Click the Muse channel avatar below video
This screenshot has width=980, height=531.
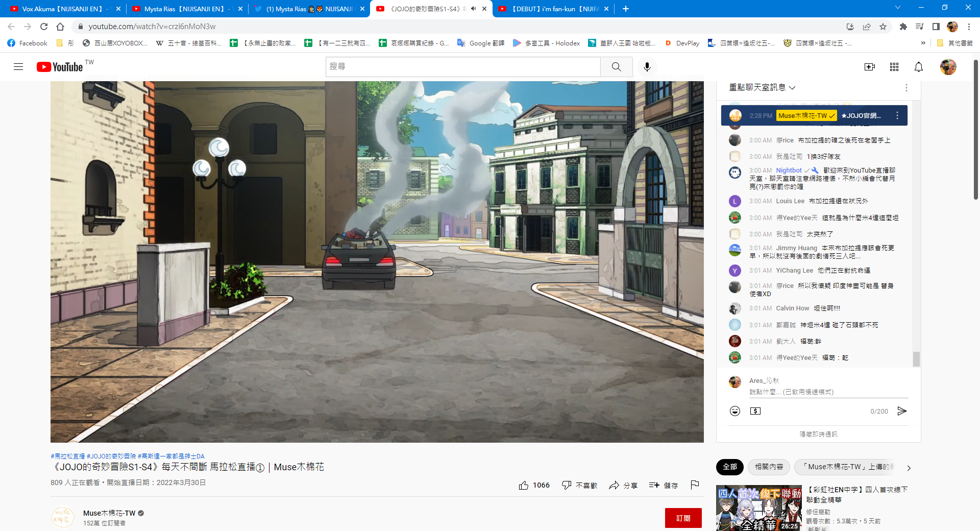tap(63, 517)
